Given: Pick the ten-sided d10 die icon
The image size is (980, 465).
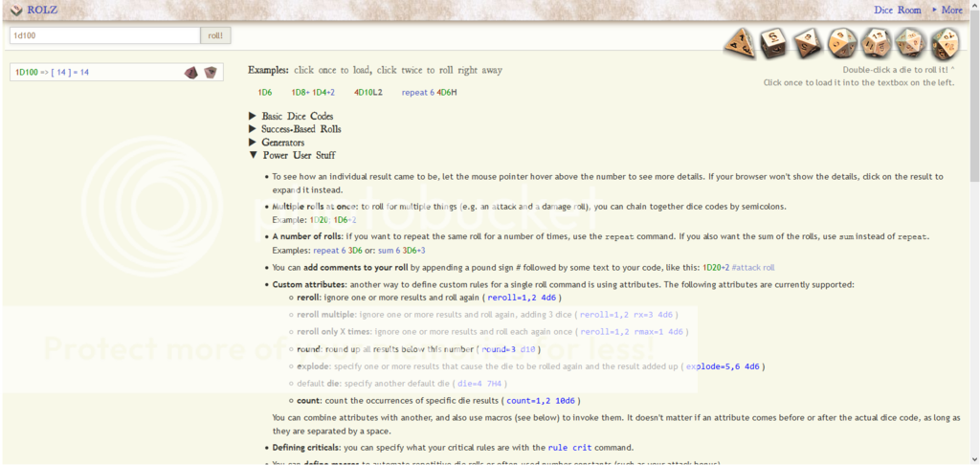Looking at the screenshot, I should click(842, 42).
